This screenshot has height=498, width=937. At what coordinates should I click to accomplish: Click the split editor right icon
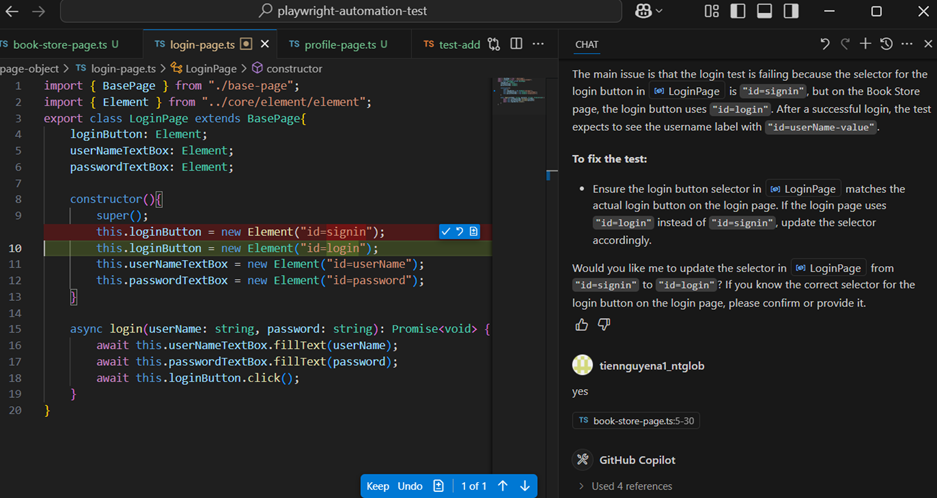coord(517,44)
